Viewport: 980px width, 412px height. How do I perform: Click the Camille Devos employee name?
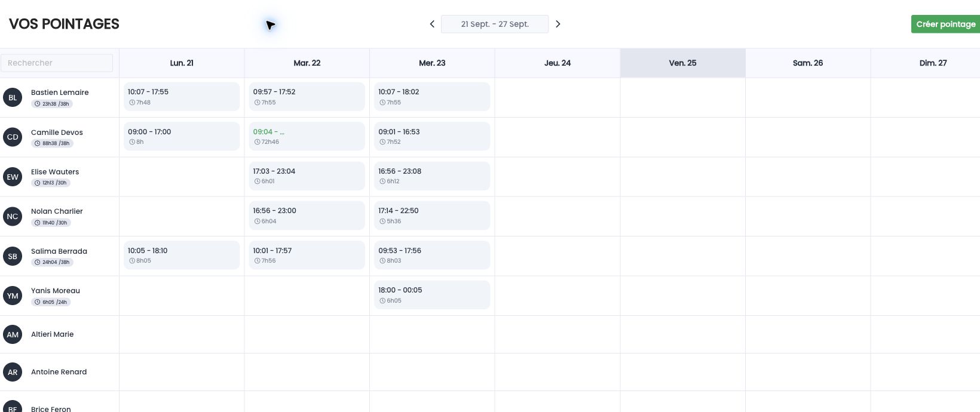click(57, 133)
